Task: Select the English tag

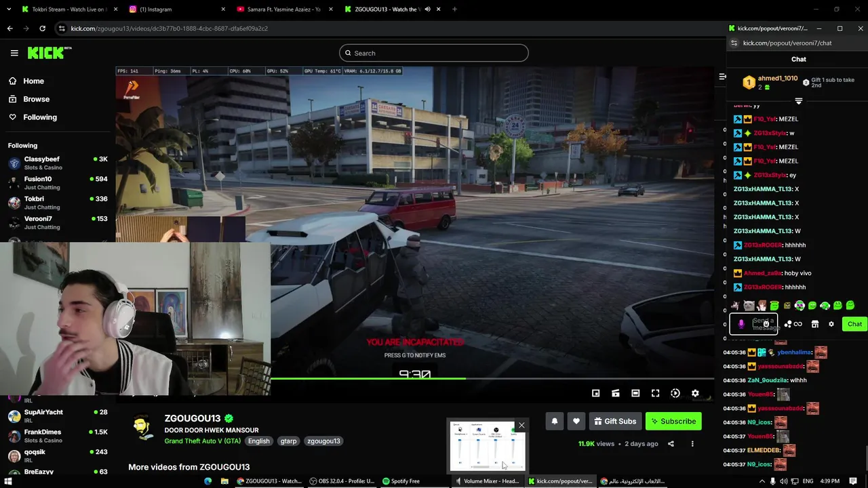Action: [x=258, y=441]
